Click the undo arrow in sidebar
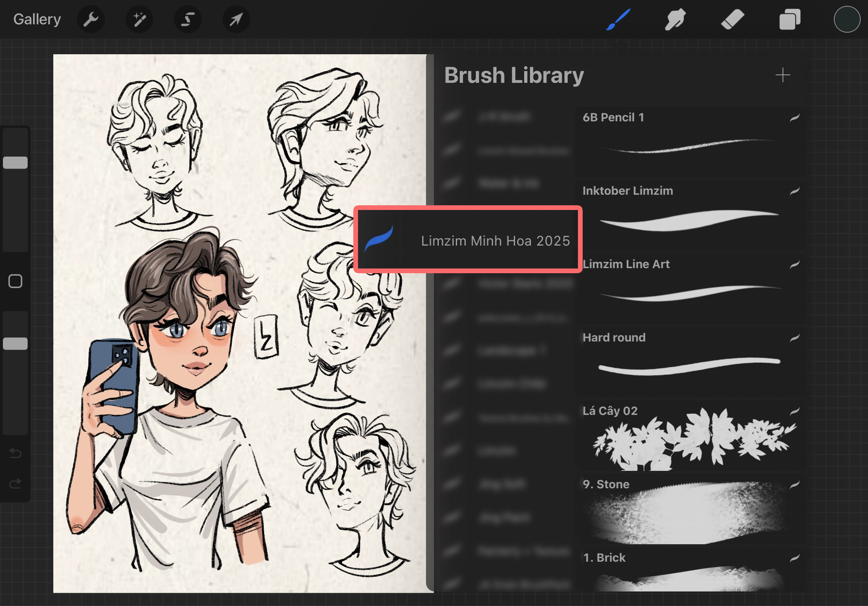Screen dimensions: 868x606 [15, 453]
